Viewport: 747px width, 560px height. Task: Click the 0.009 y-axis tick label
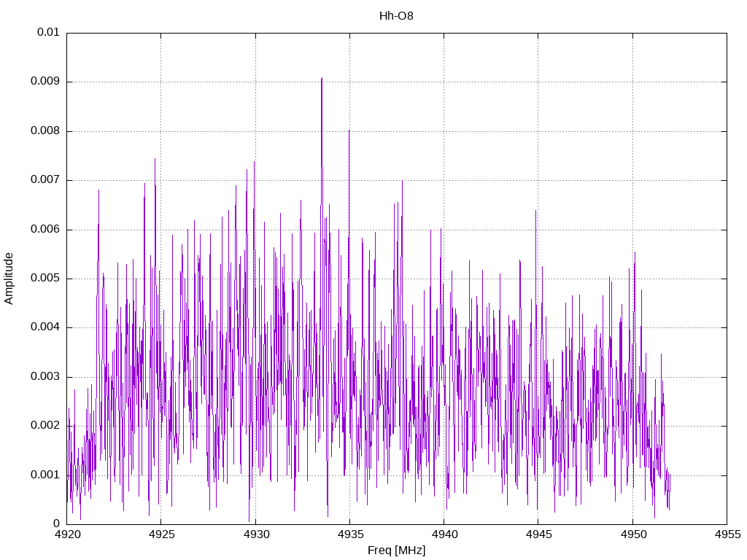pos(45,82)
